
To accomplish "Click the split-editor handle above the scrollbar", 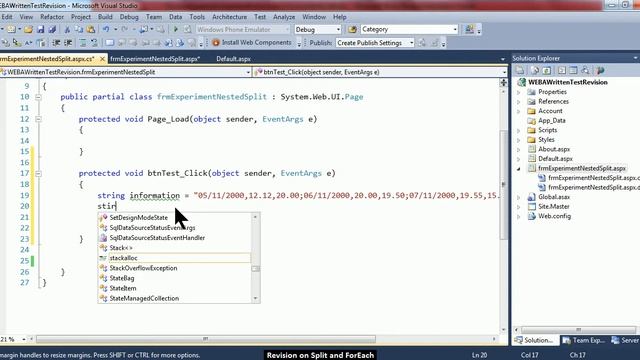I will click(x=504, y=83).
